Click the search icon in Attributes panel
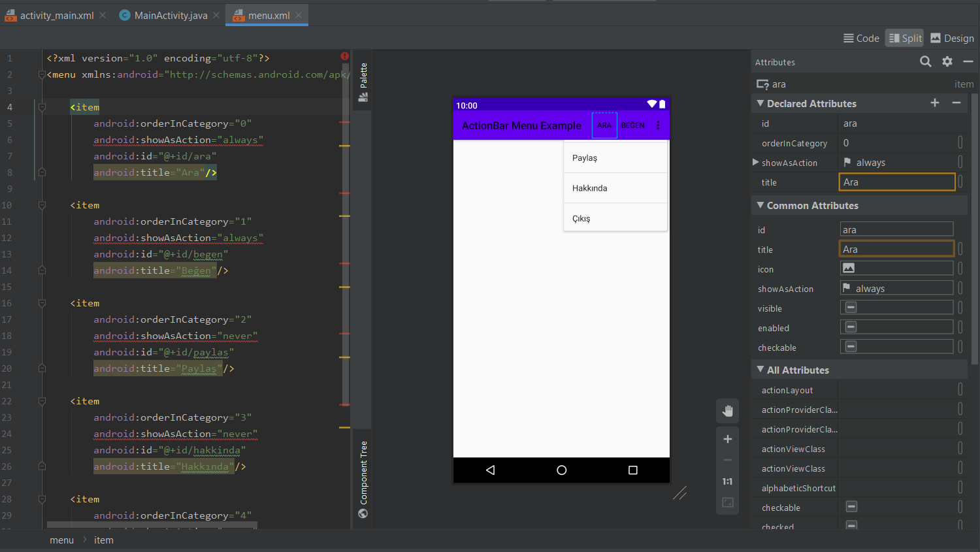 pos(925,61)
